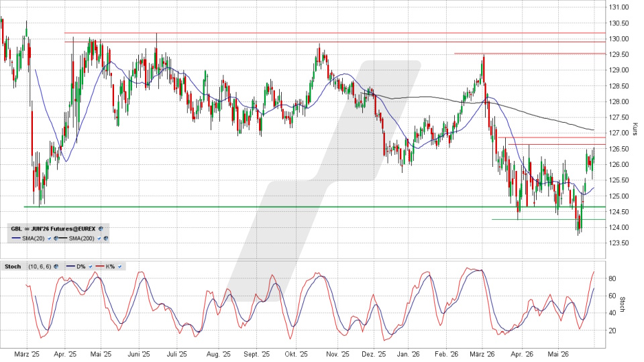Click the 20 stochastic axis label
Screen dimensions: 644x362
tap(612, 330)
